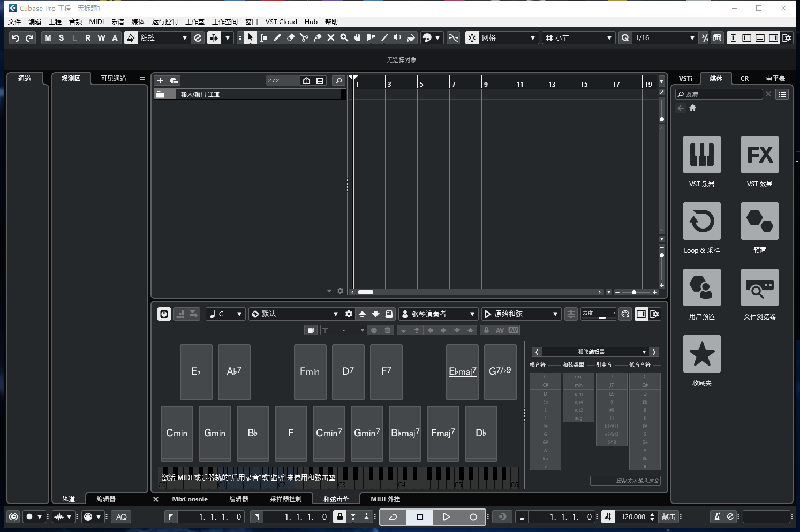Toggle the global Mute M button
Viewport: 800px width, 532px height.
pos(48,38)
